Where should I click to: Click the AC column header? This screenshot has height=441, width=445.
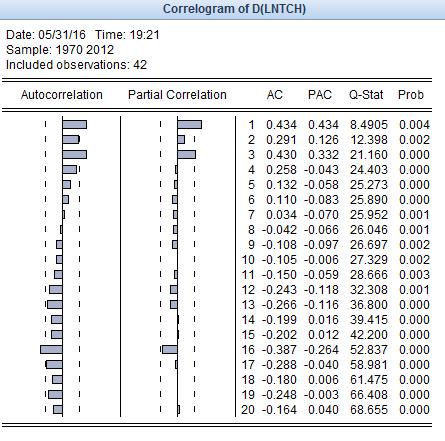(x=275, y=95)
